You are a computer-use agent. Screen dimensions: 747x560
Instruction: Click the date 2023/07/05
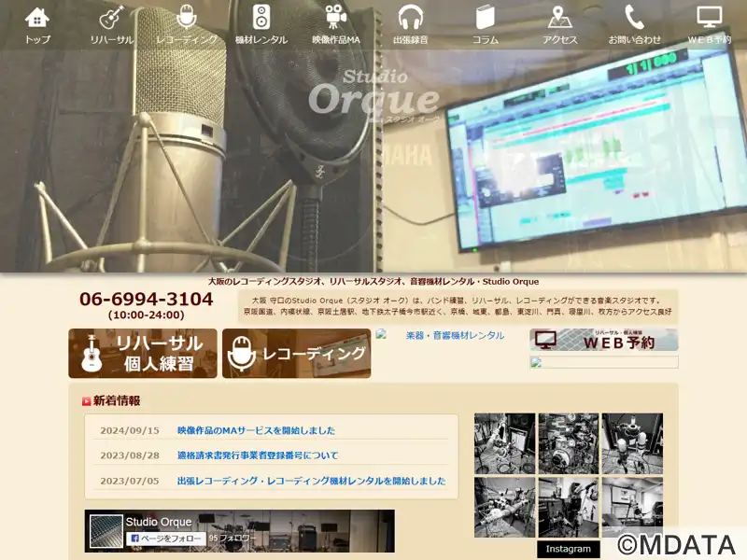coord(130,481)
